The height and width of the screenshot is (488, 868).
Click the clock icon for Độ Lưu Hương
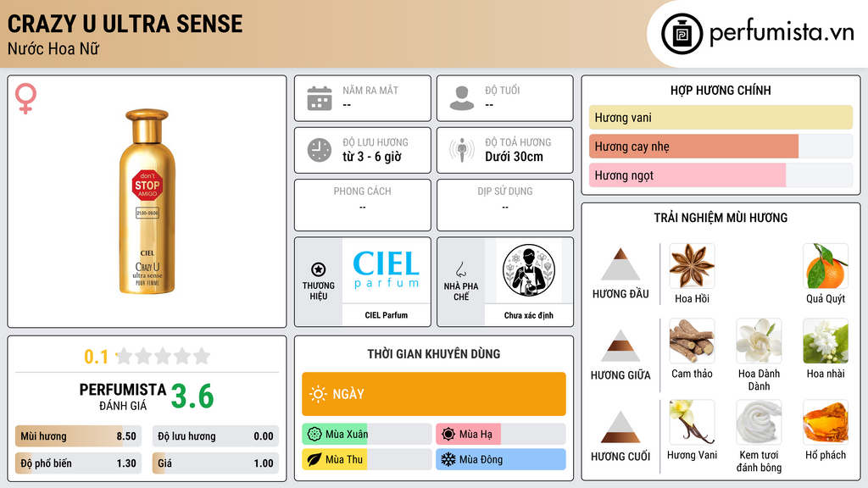point(320,150)
